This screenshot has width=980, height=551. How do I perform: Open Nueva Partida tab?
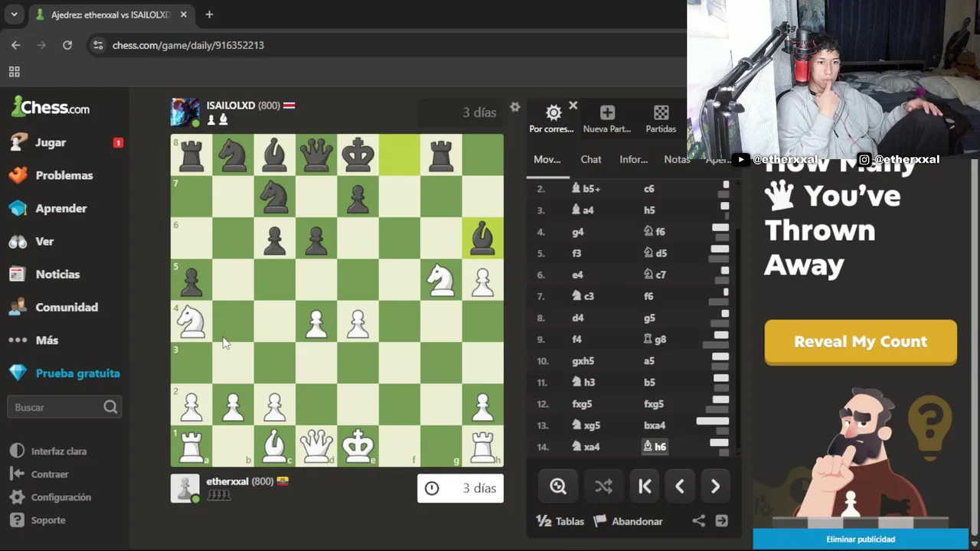pos(607,119)
